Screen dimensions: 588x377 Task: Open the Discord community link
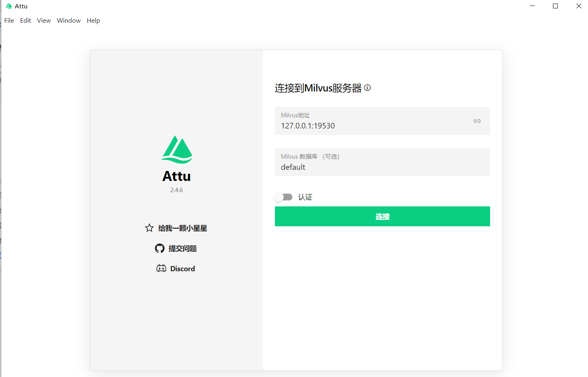tap(183, 268)
